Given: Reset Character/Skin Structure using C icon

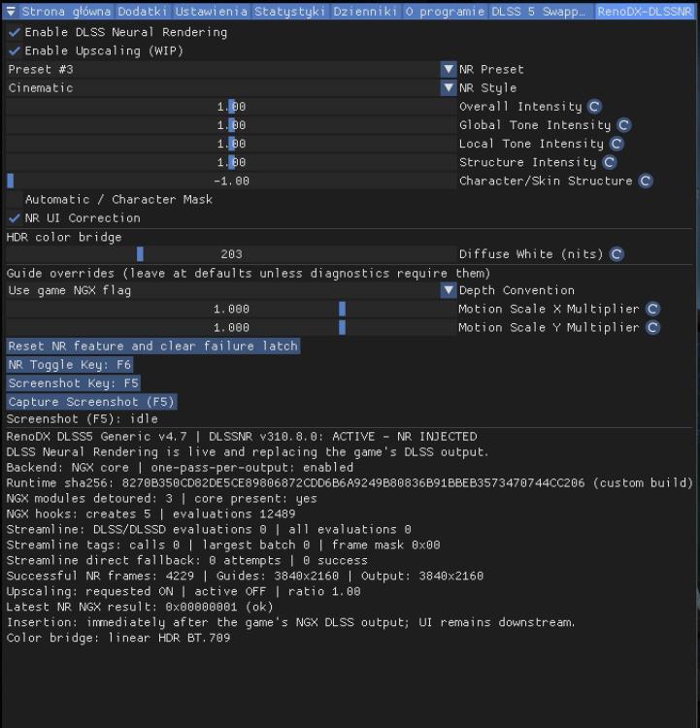Looking at the screenshot, I should pyautogui.click(x=646, y=182).
